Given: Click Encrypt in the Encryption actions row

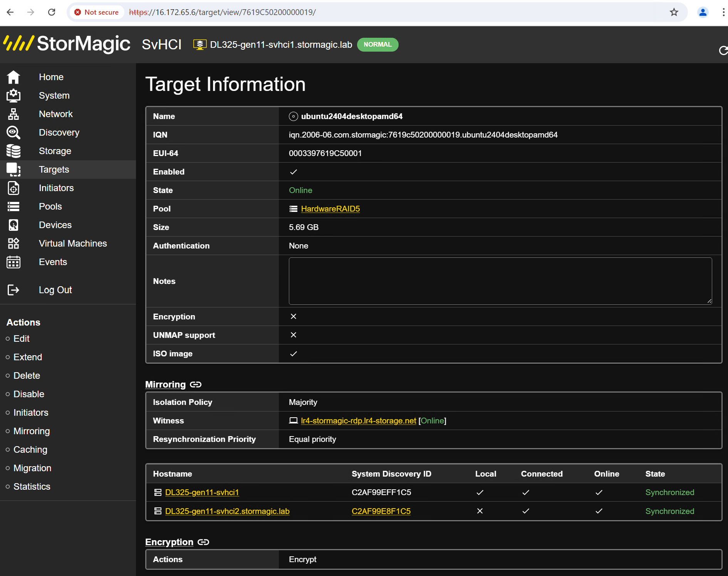Looking at the screenshot, I should click(303, 559).
